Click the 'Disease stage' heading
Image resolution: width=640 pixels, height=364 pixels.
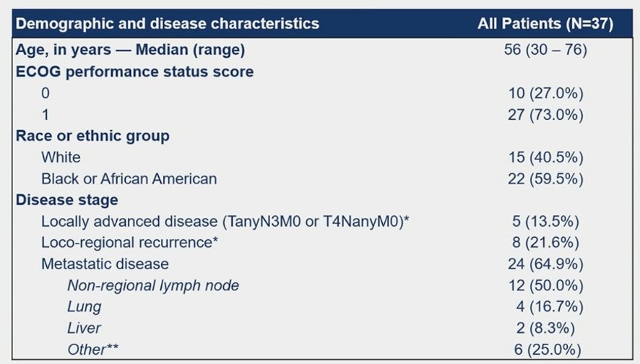click(x=67, y=200)
